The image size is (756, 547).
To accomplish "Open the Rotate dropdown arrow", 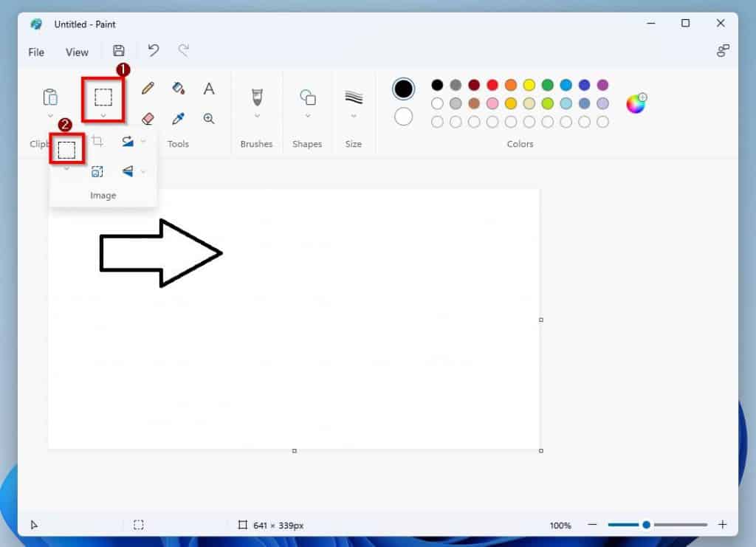I will pyautogui.click(x=143, y=141).
